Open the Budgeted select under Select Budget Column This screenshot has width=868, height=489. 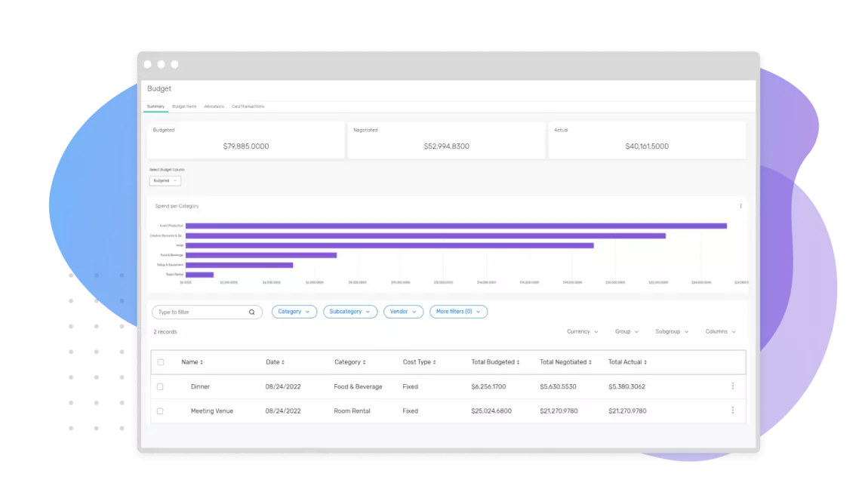pyautogui.click(x=165, y=180)
